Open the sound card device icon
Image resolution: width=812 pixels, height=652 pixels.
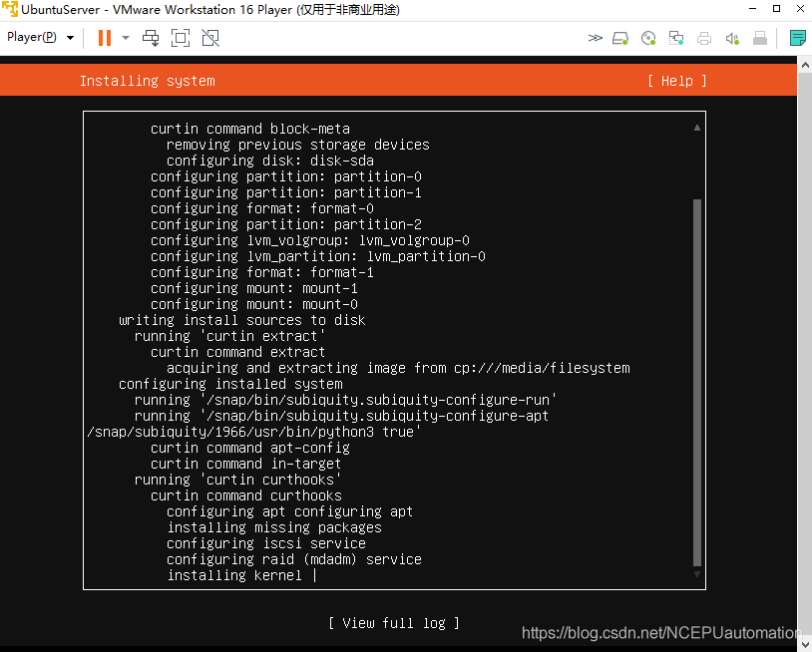pos(732,38)
